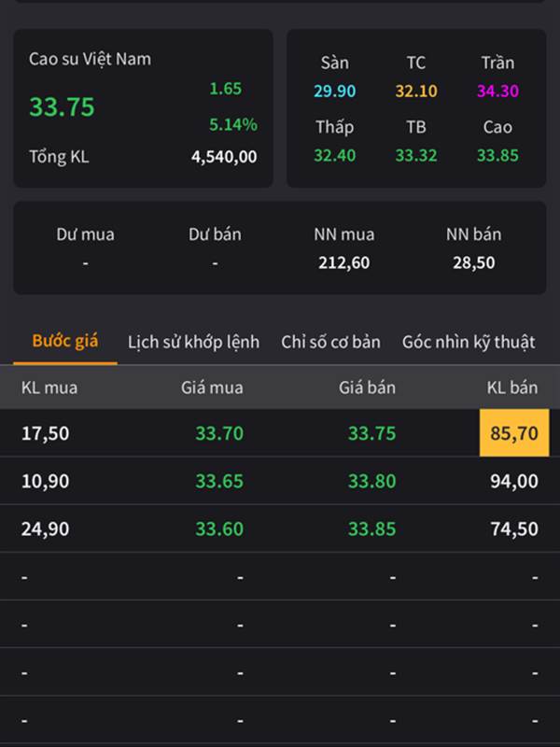The width and height of the screenshot is (560, 747).
Task: Select sell price 33.75 in order book
Action: tap(371, 433)
